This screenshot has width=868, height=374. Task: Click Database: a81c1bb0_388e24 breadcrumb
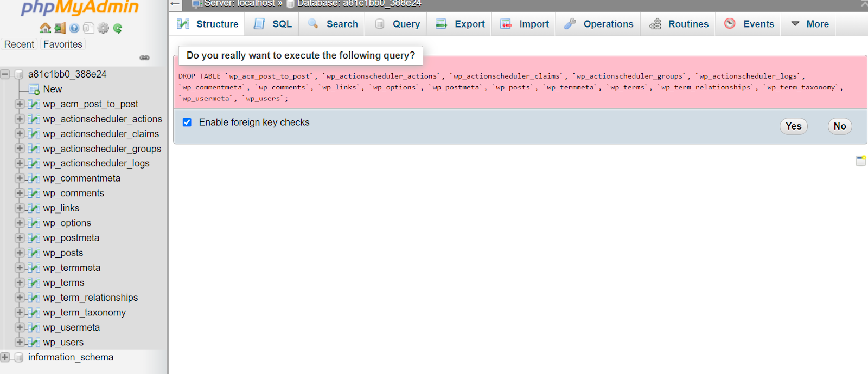click(359, 4)
